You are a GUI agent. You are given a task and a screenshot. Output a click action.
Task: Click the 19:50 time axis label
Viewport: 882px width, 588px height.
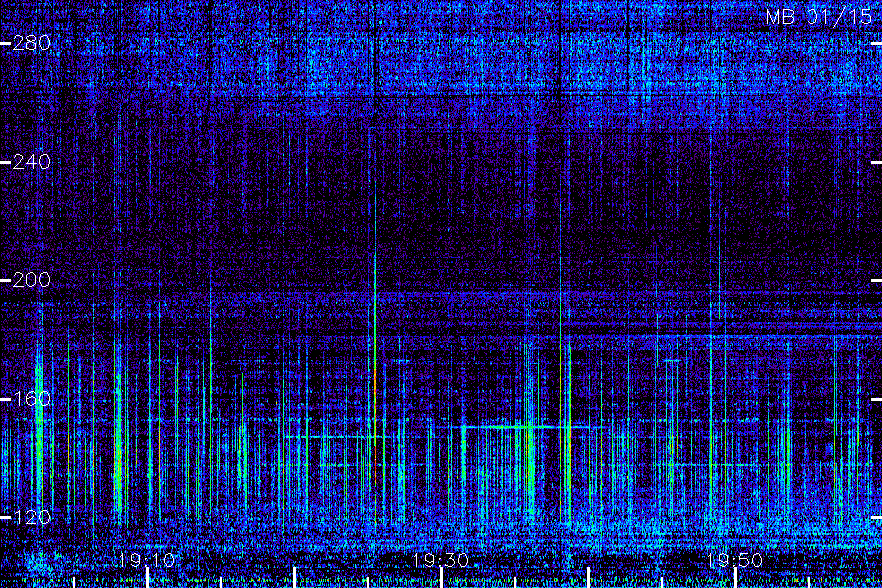735,561
